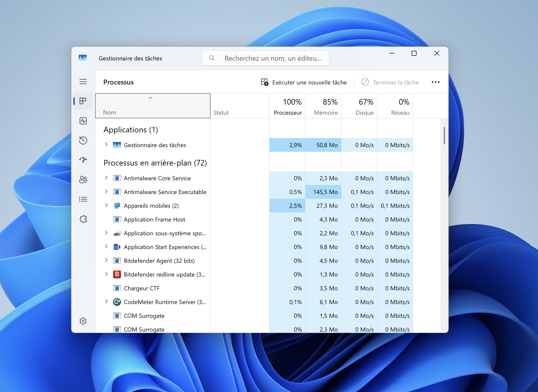This screenshot has width=538, height=392.
Task: Open the Performance sidebar icon
Action: (x=83, y=121)
